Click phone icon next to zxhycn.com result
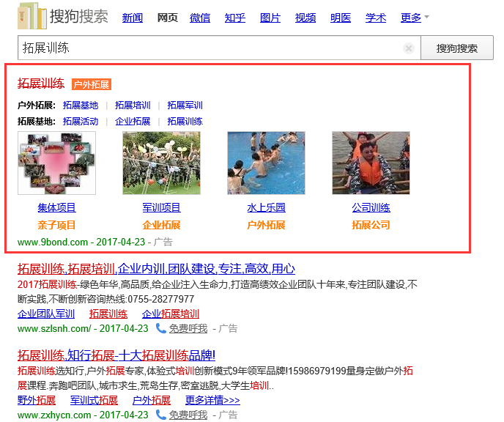 click(x=161, y=415)
